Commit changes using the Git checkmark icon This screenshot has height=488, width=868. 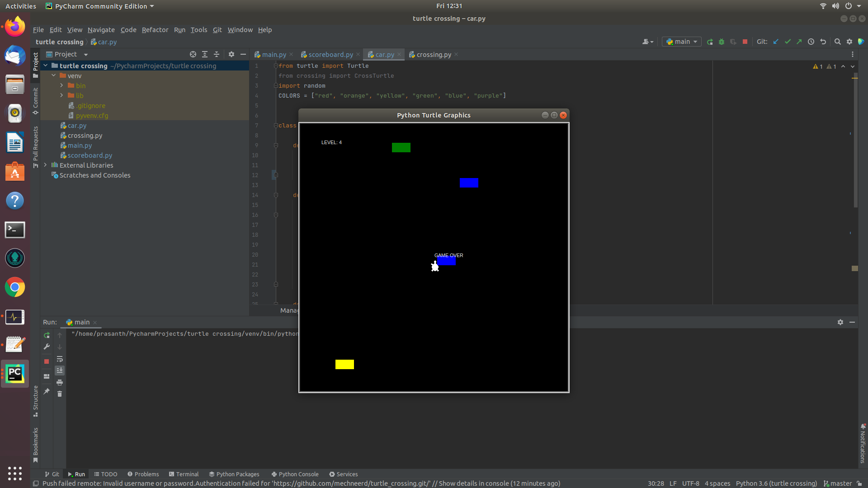point(788,41)
